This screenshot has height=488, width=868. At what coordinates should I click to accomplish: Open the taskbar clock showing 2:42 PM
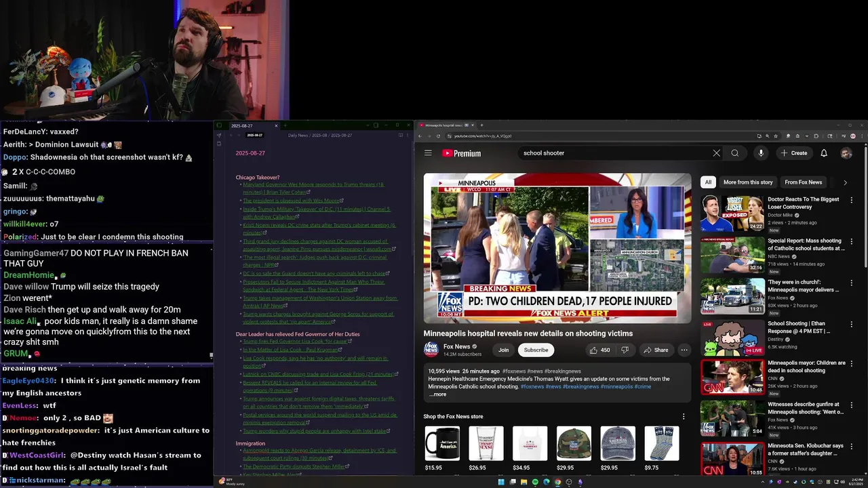point(856,482)
